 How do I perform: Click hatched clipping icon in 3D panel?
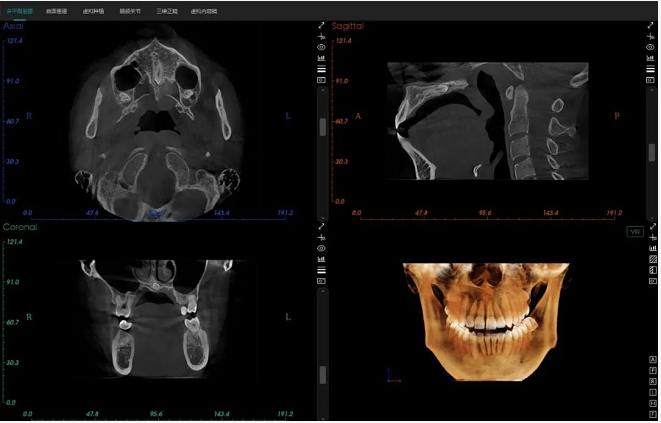653,260
